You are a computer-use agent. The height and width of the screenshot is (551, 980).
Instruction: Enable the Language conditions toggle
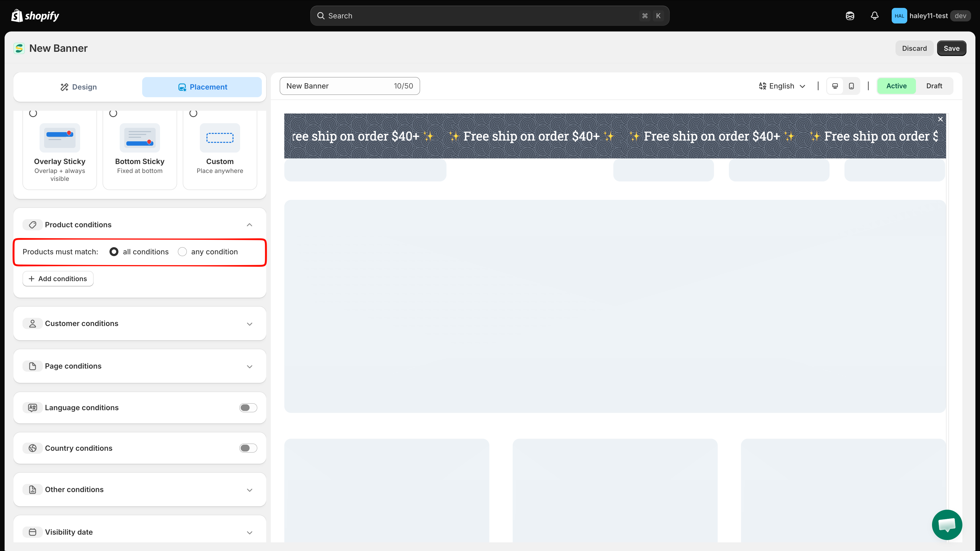(248, 408)
